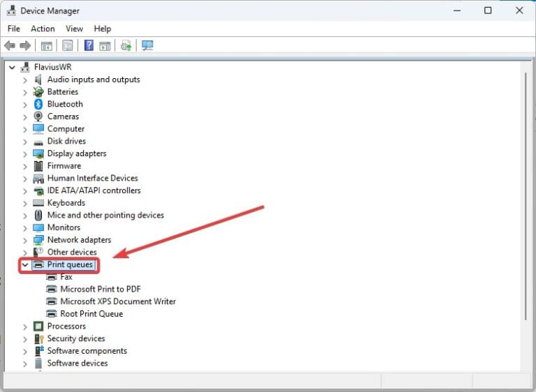This screenshot has width=536, height=392.
Task: Click the Cameras webcam icon
Action: point(38,116)
